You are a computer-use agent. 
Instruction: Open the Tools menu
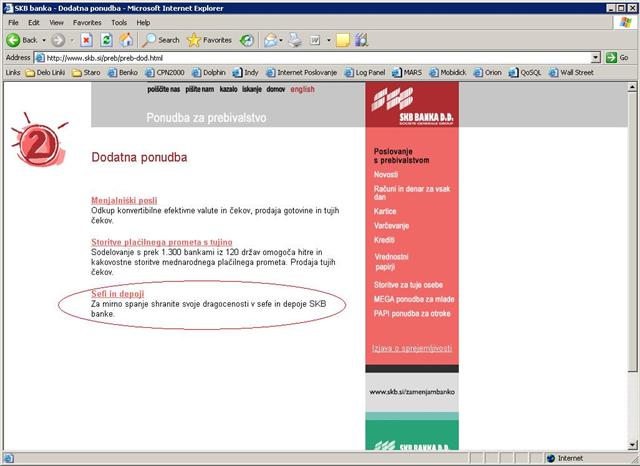[x=119, y=22]
